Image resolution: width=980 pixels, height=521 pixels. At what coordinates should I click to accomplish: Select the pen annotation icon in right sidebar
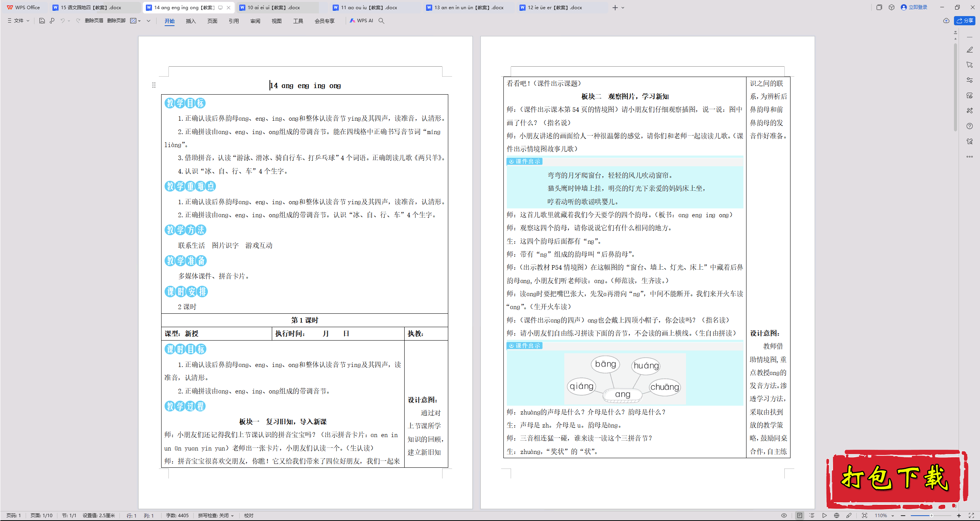point(970,50)
